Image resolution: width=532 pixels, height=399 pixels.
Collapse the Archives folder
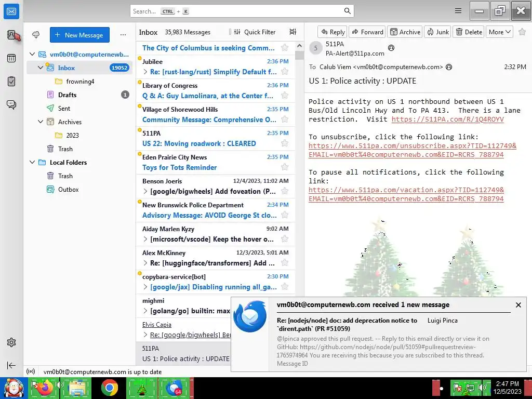tap(41, 122)
